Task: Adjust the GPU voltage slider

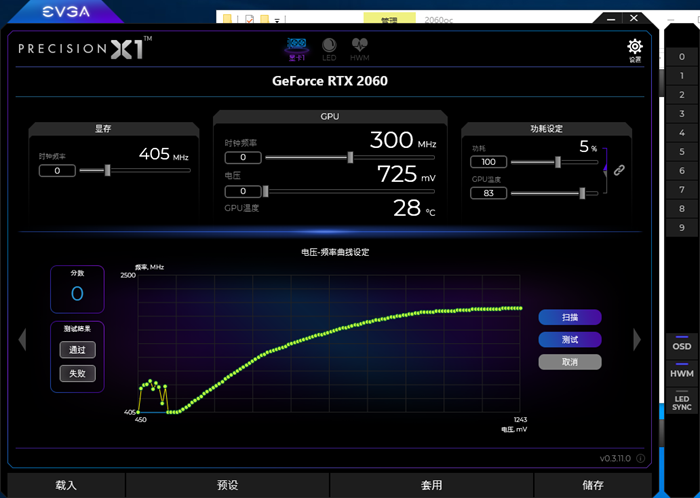Action: pos(266,191)
